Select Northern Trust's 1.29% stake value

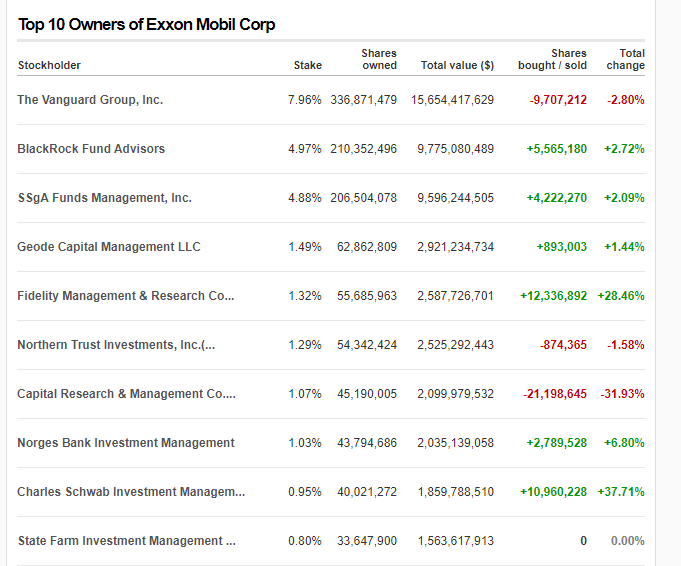click(x=305, y=345)
